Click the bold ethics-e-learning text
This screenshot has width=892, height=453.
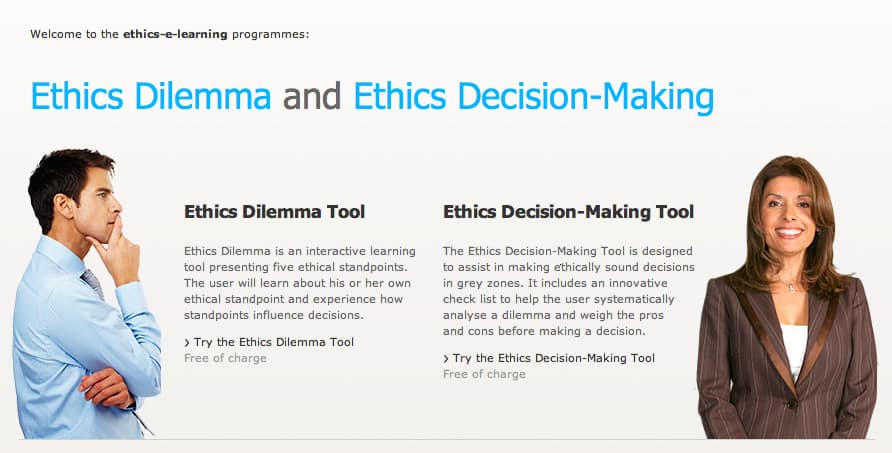(175, 34)
